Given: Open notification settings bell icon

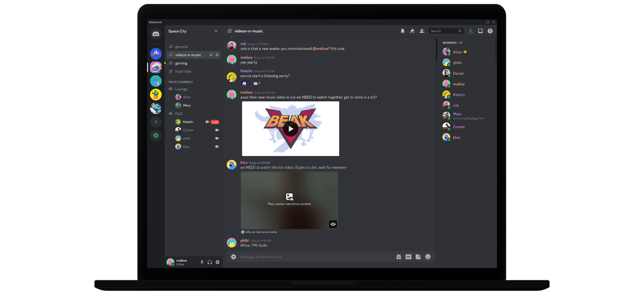Looking at the screenshot, I should pos(402,31).
